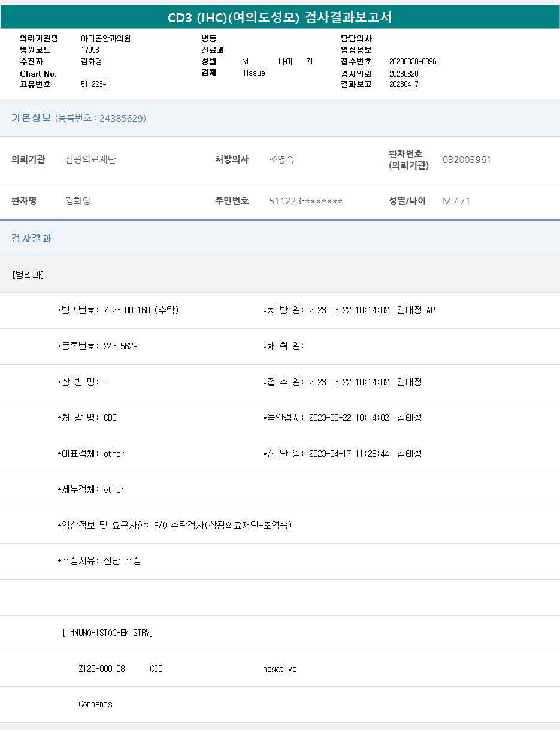Image resolution: width=560 pixels, height=730 pixels.
Task: Click the report title CD3 (IHC) 검사결과보고서
Action: [280, 17]
